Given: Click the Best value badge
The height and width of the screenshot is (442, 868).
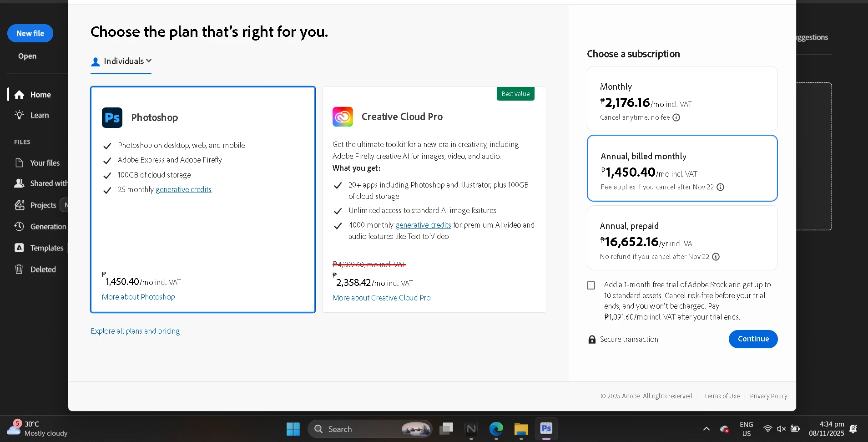Looking at the screenshot, I should pos(515,94).
